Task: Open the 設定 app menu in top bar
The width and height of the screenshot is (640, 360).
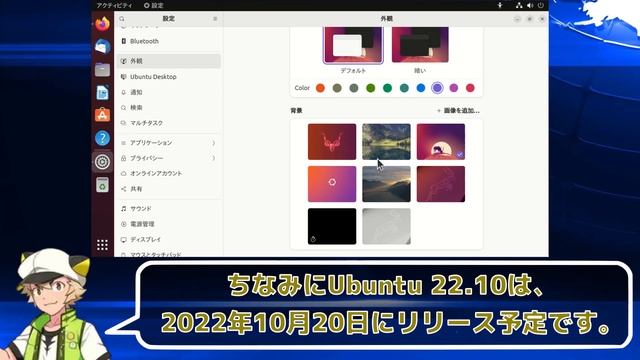Action: click(x=154, y=5)
